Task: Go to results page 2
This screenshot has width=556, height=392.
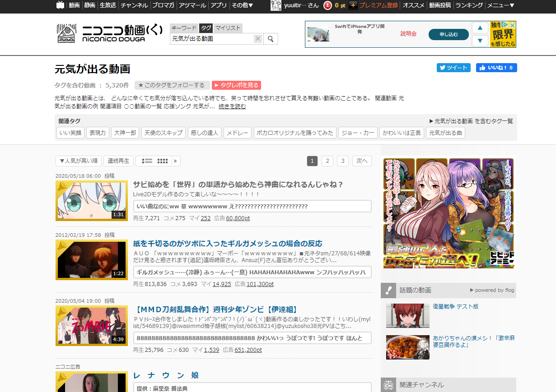Action: [327, 161]
